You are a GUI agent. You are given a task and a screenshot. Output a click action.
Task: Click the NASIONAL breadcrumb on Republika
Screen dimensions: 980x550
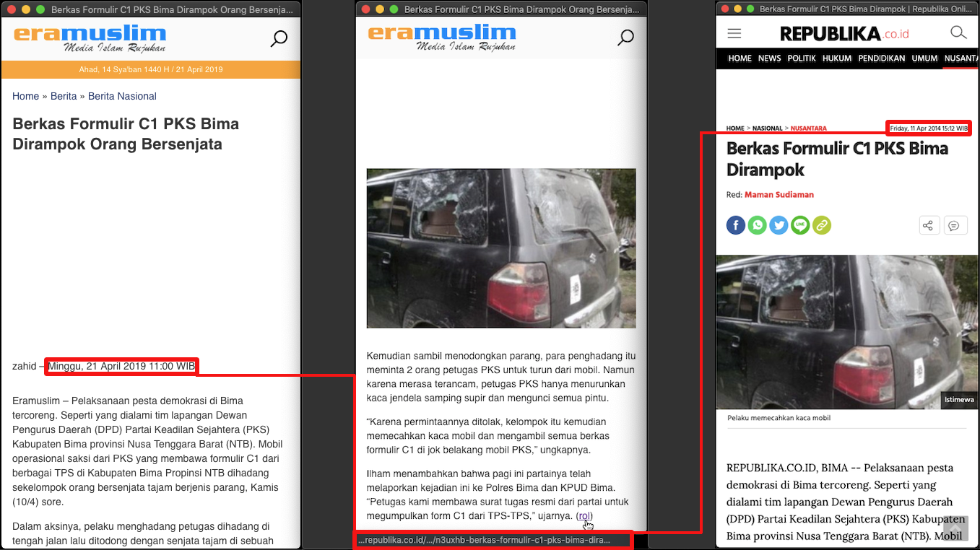(767, 128)
